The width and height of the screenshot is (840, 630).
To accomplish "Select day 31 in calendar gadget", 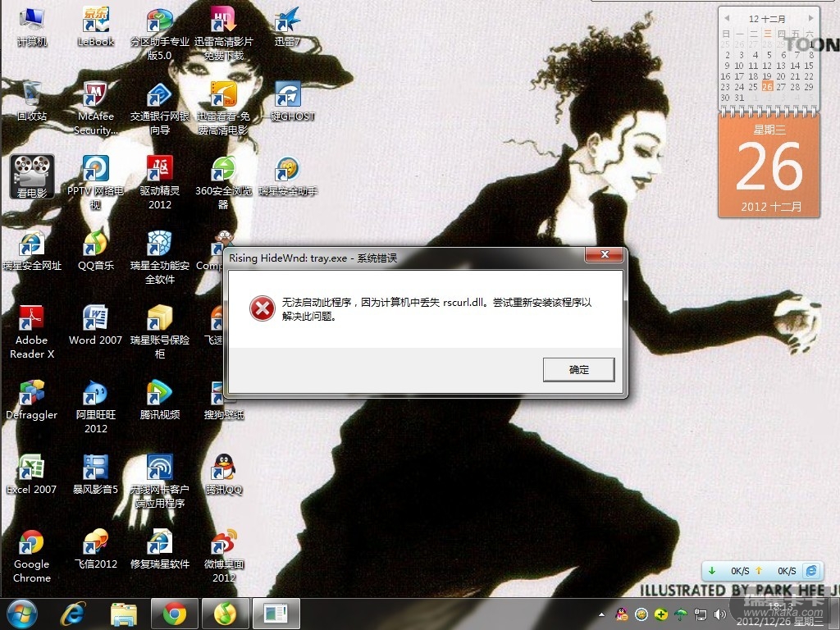I will [739, 98].
